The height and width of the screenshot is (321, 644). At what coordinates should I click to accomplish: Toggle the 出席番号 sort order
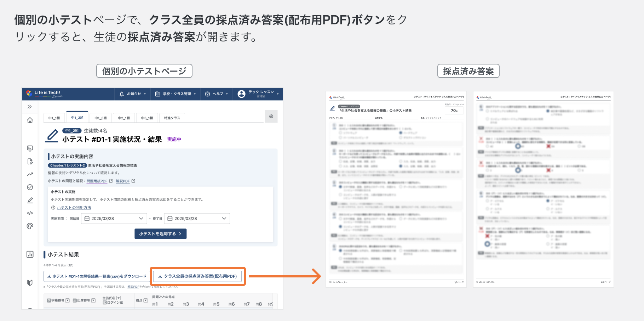(93, 300)
